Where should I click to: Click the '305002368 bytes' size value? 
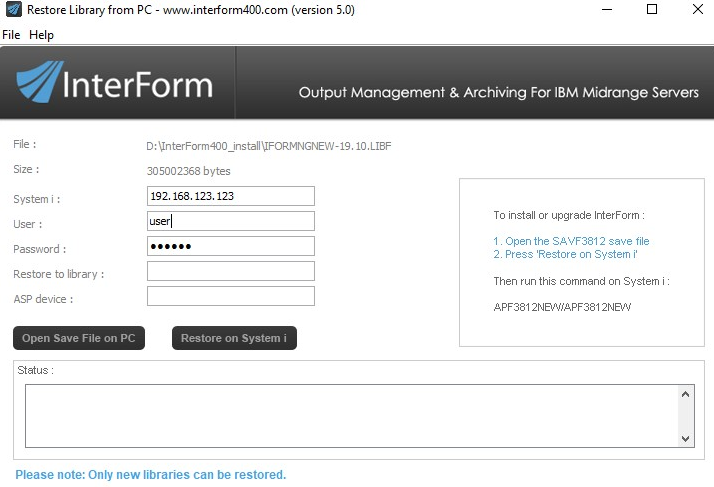click(x=189, y=171)
